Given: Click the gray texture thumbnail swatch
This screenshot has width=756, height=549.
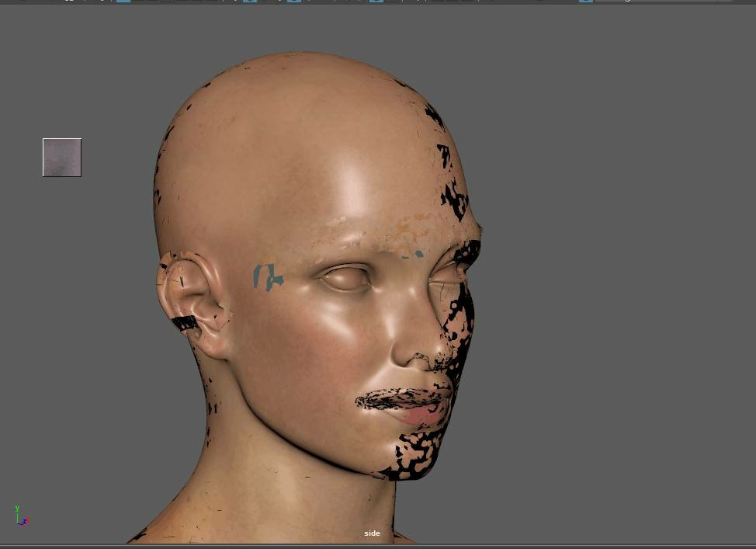Looking at the screenshot, I should (62, 158).
